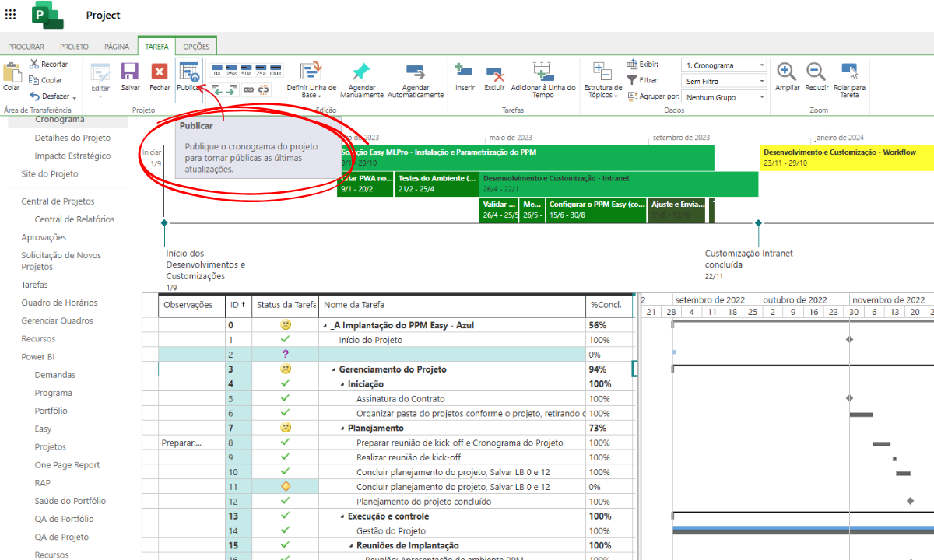Switch to the OPÇÕES ribbon tab
The width and height of the screenshot is (934, 560).
tap(196, 47)
